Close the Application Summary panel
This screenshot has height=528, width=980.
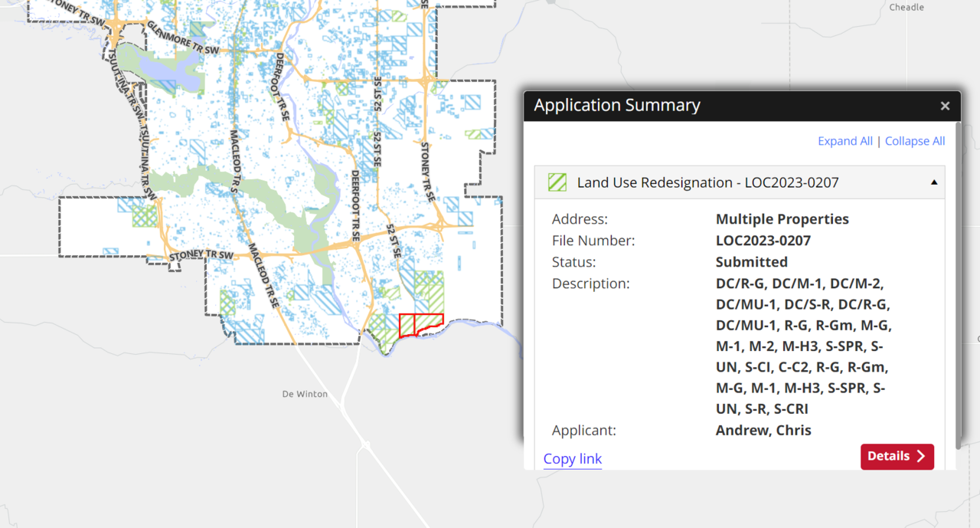(x=945, y=106)
